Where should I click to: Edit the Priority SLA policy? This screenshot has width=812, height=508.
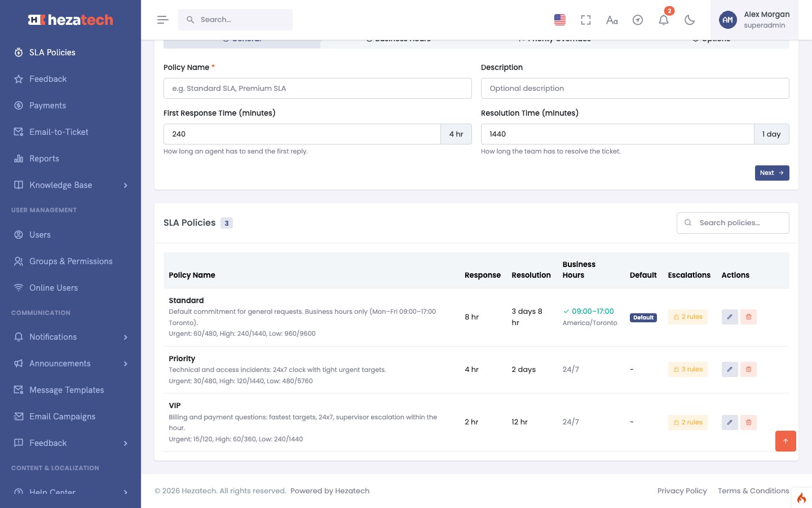(x=730, y=369)
